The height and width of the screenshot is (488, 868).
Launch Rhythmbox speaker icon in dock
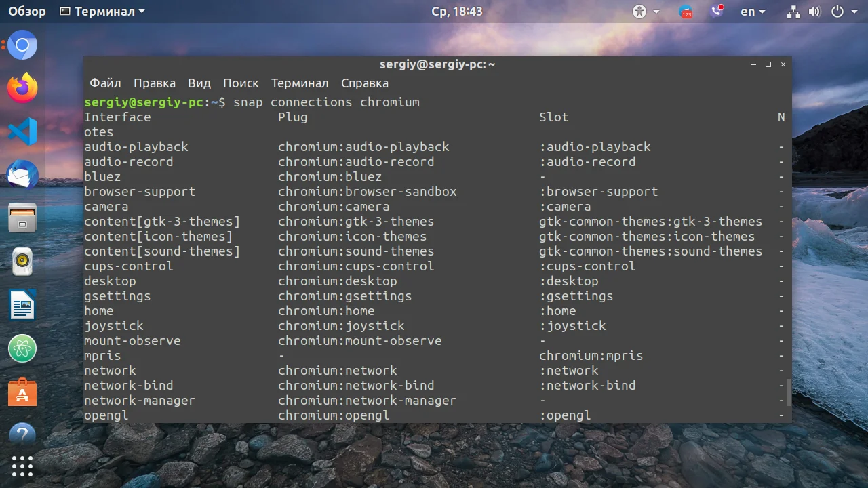(x=22, y=262)
